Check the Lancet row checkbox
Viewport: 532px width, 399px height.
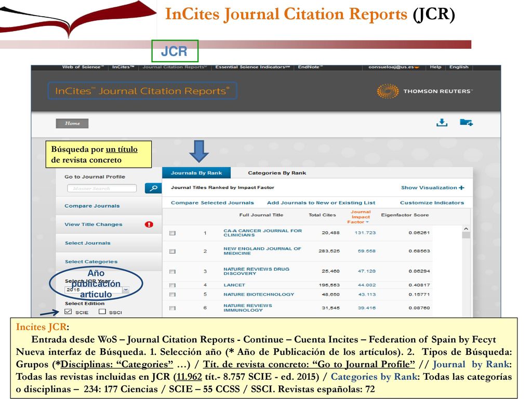(172, 285)
